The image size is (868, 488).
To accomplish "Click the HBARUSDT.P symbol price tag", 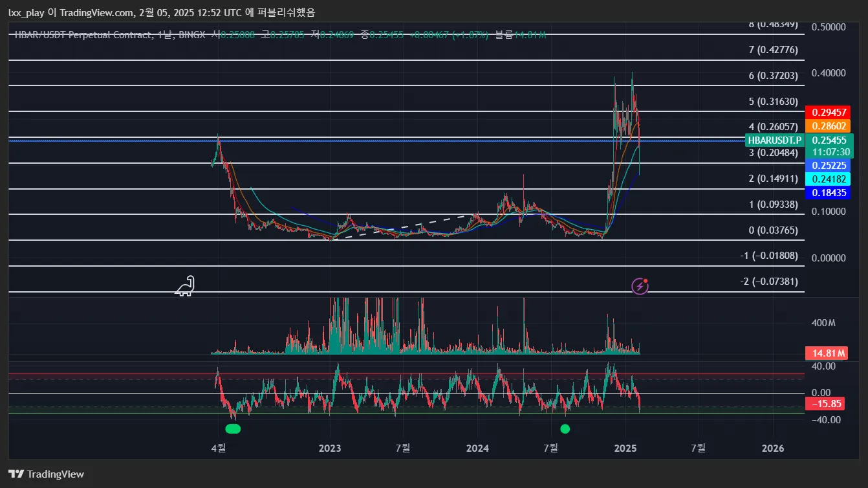I will coord(774,140).
